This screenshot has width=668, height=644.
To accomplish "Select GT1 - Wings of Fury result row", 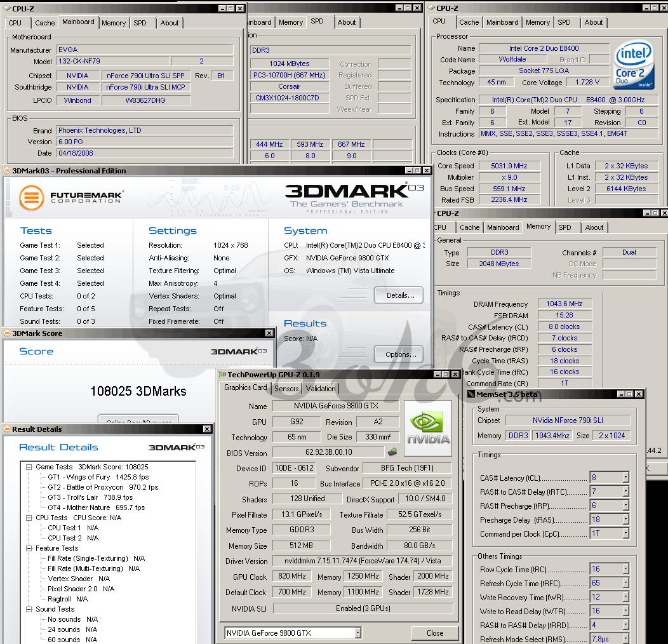I will tap(98, 478).
